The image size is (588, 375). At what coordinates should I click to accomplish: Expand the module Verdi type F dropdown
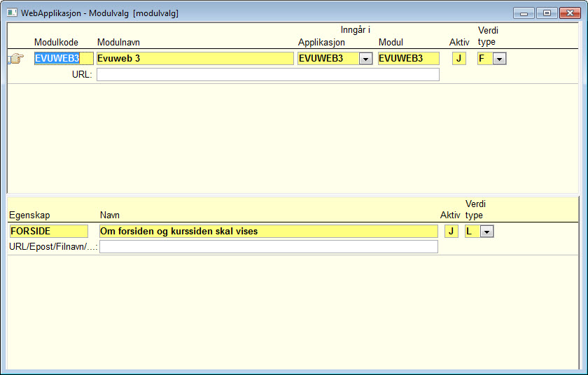pyautogui.click(x=499, y=59)
